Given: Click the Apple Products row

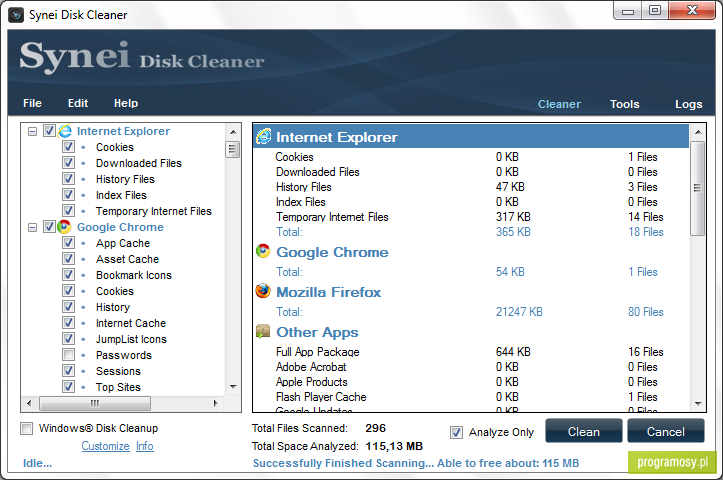Looking at the screenshot, I should pyautogui.click(x=470, y=382).
